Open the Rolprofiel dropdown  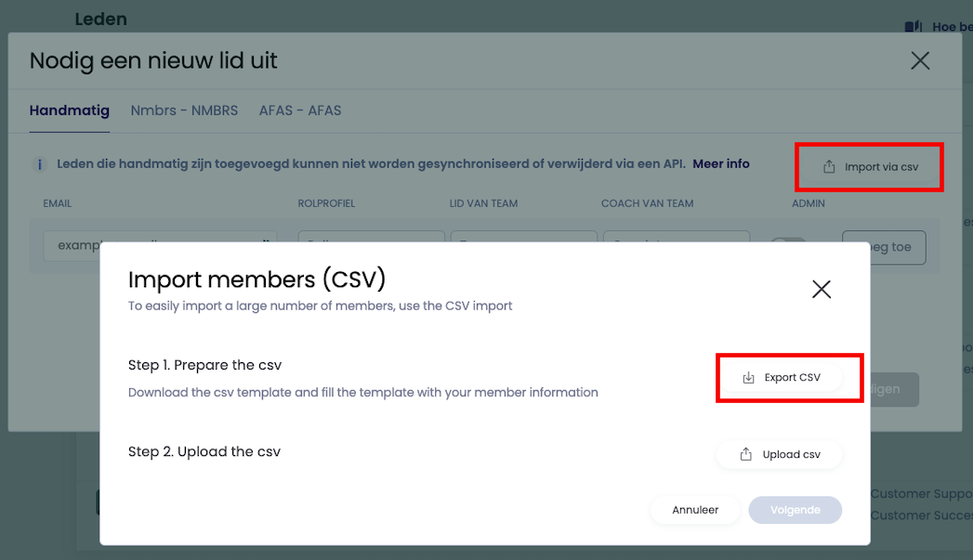358,239
